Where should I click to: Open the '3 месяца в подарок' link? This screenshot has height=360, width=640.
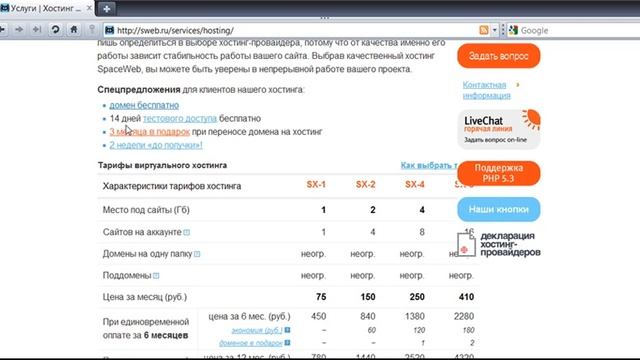coord(149,132)
